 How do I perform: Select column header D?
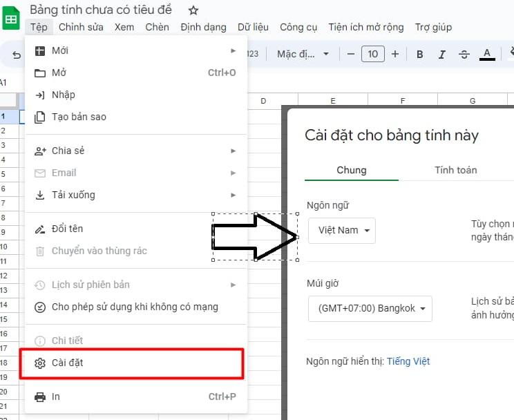point(263,101)
